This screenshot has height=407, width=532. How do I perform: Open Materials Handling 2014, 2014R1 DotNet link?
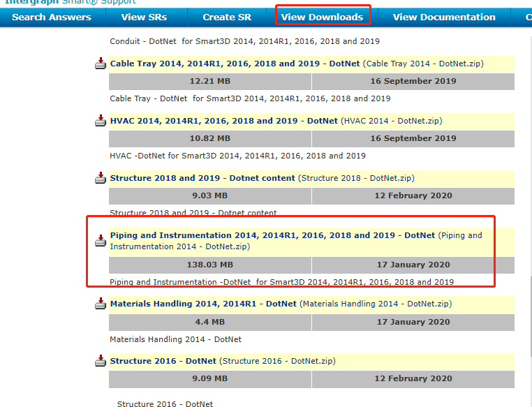[281, 304]
